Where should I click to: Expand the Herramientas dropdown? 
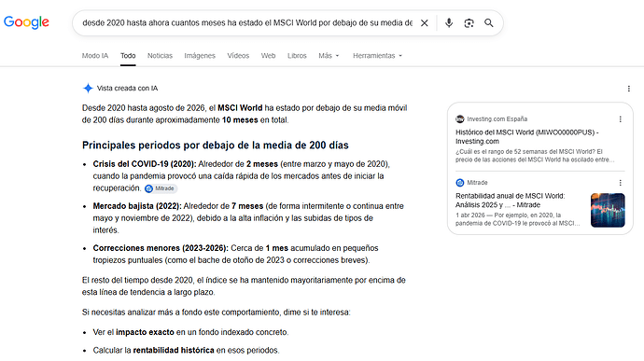tap(377, 55)
